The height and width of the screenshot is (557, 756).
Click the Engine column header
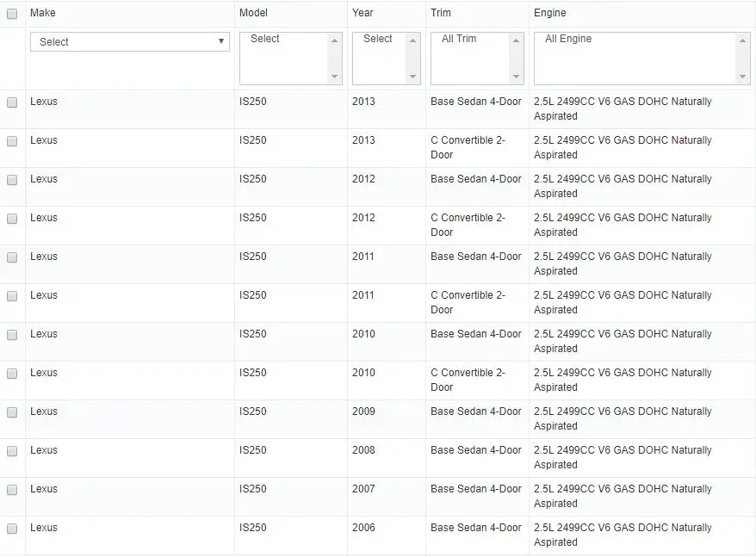(550, 13)
